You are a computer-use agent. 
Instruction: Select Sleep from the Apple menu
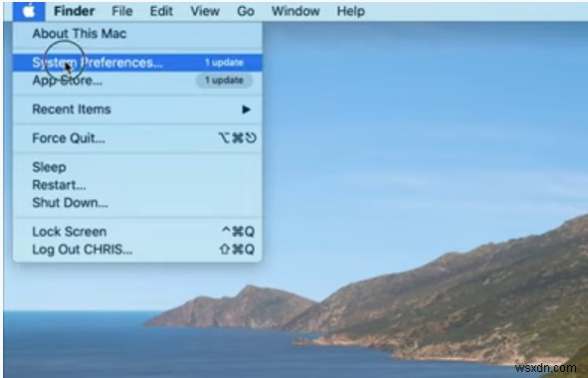(137, 167)
